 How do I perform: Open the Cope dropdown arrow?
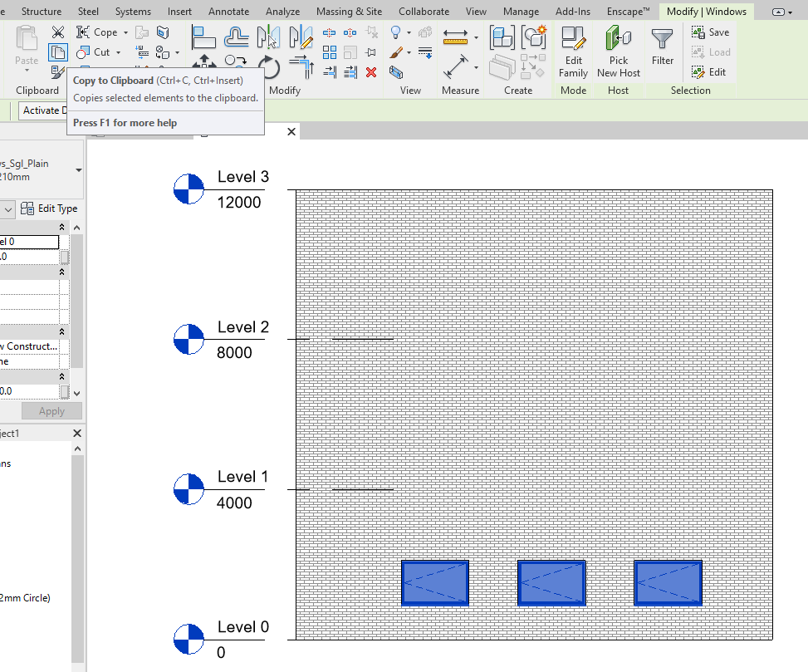[x=125, y=32]
